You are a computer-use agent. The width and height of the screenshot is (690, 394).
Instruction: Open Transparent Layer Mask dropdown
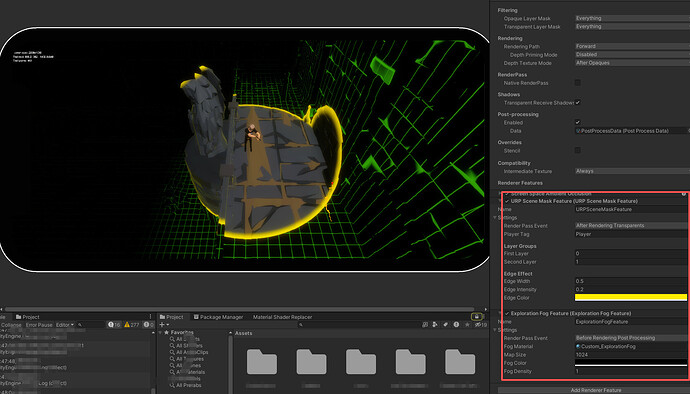(x=632, y=26)
